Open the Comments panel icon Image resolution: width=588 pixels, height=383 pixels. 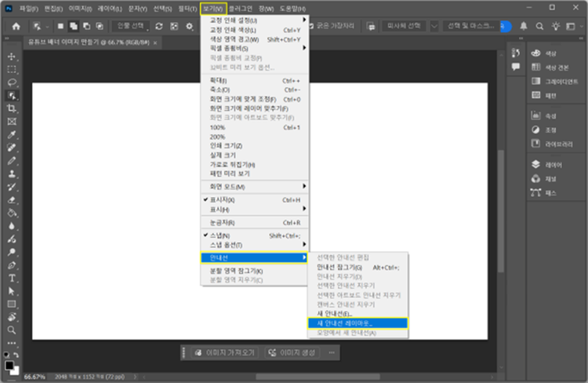(516, 67)
